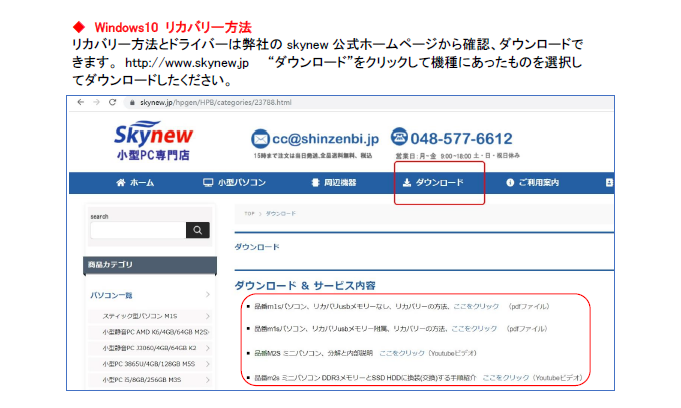
Task: Expand the パソコン一覧 category chevron
Action: click(x=207, y=295)
